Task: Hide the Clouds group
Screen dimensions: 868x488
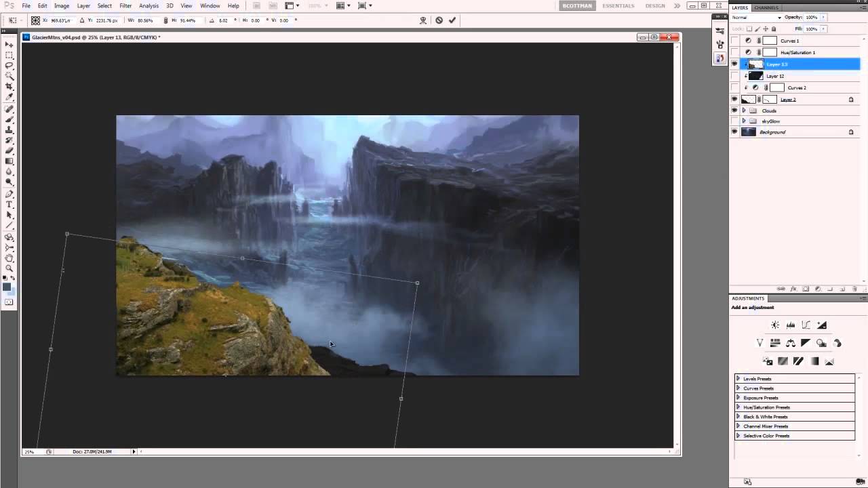Action: pyautogui.click(x=734, y=110)
